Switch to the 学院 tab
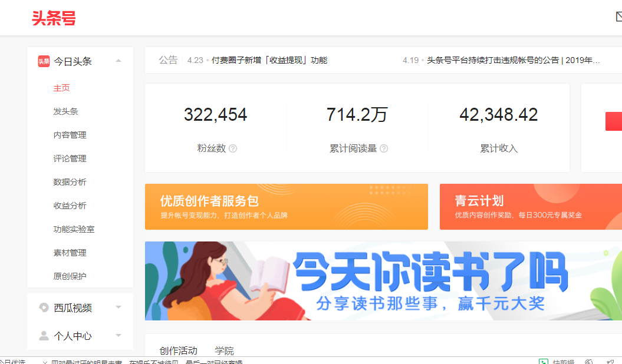The image size is (622, 364). (x=224, y=350)
